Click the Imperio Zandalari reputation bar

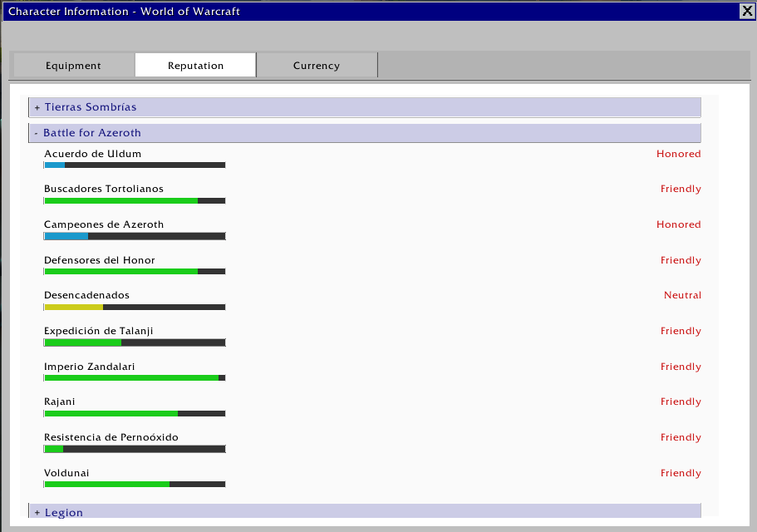(x=135, y=378)
